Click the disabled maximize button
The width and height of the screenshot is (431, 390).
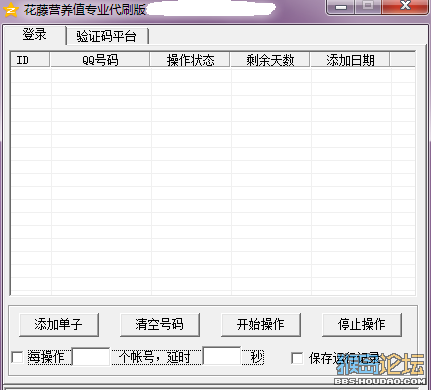coord(368,6)
